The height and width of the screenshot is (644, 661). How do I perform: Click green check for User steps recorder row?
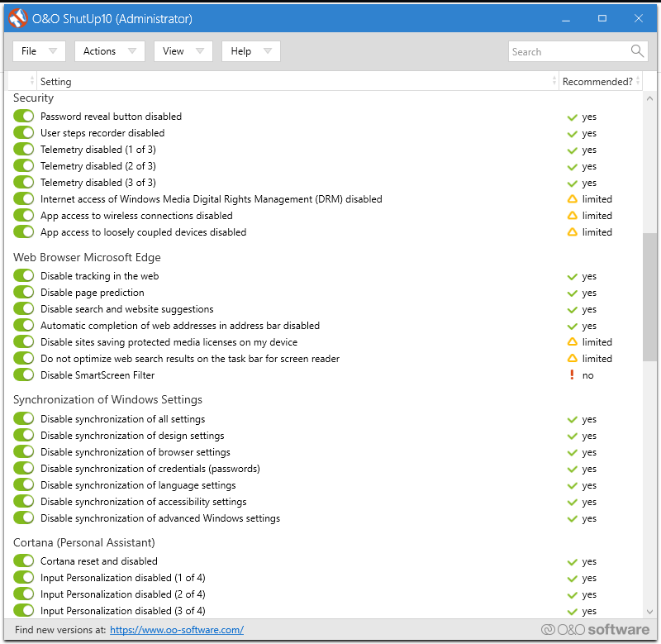(x=572, y=134)
